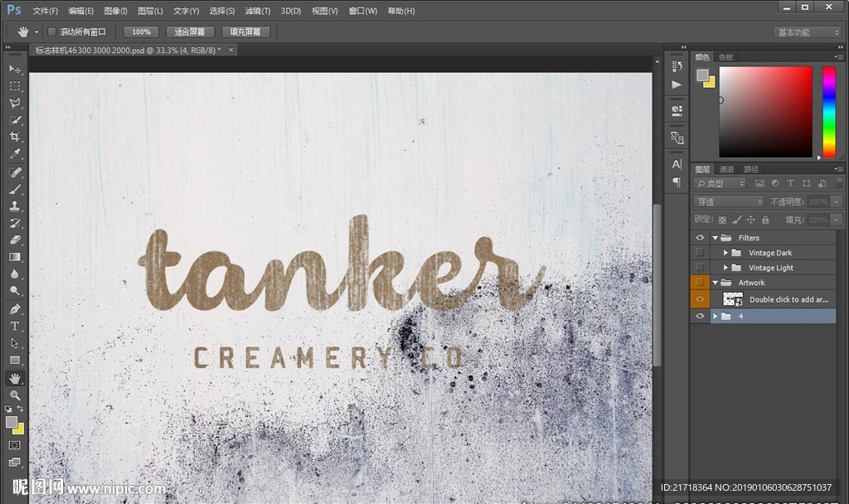Select the Move tool
This screenshot has width=849, height=504.
tap(15, 69)
